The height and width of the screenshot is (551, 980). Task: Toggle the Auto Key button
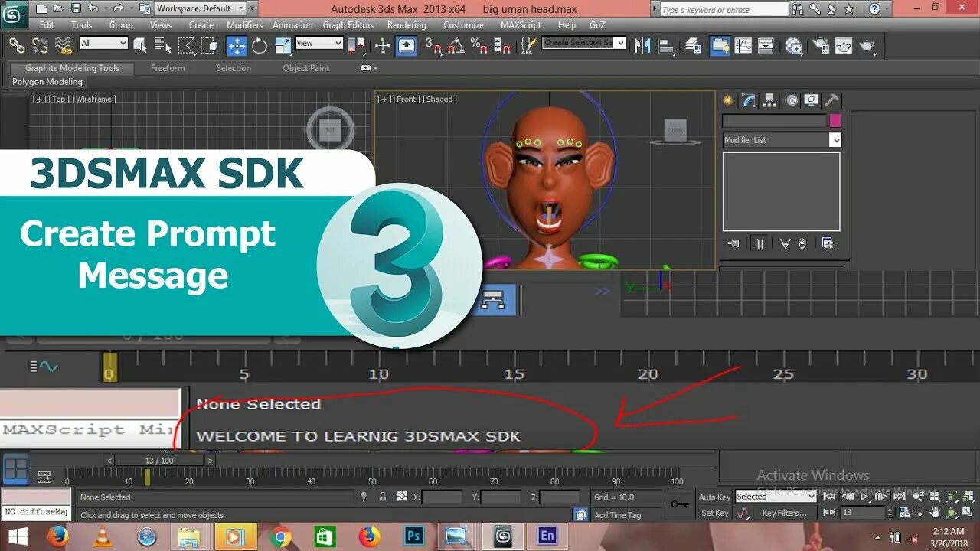pos(714,497)
